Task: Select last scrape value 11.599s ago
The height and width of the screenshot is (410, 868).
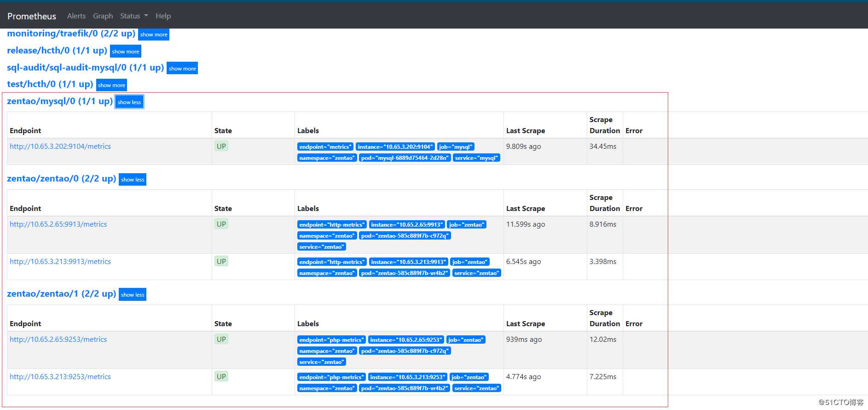Action: [526, 224]
